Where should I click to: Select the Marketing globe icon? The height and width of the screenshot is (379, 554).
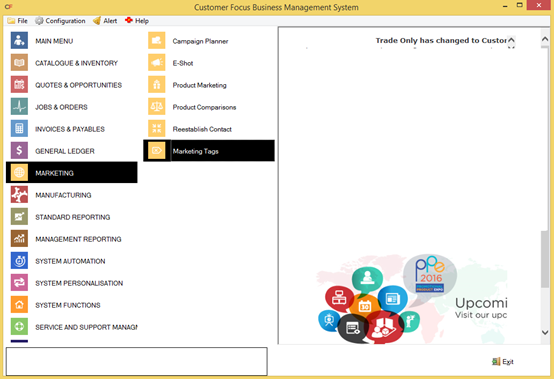pyautogui.click(x=19, y=173)
